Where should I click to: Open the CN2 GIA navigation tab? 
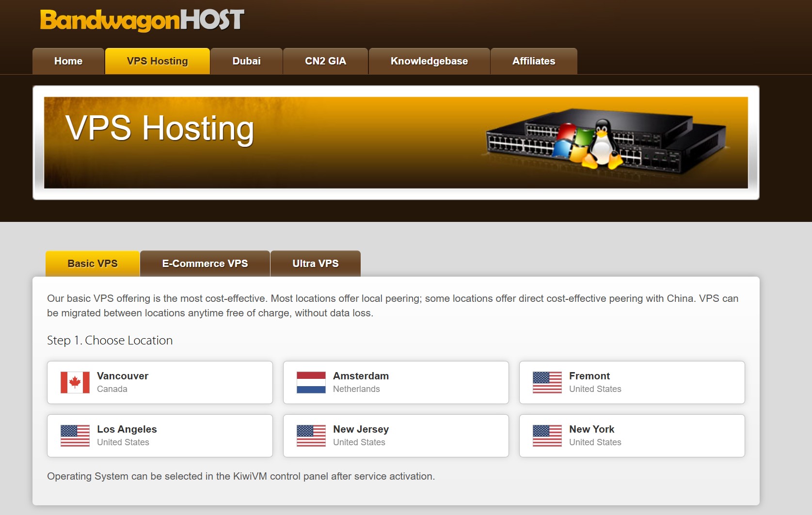[325, 61]
